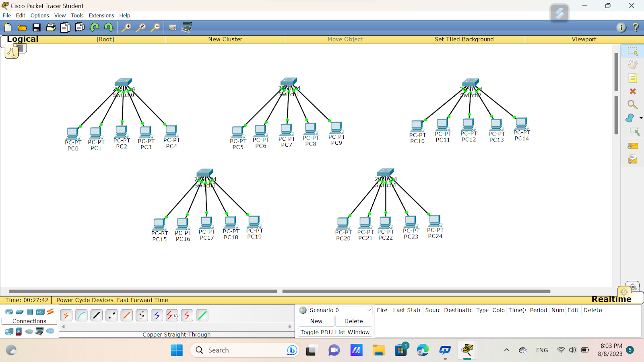Switch to the Realtime mode tab
The image size is (644, 362).
(611, 299)
